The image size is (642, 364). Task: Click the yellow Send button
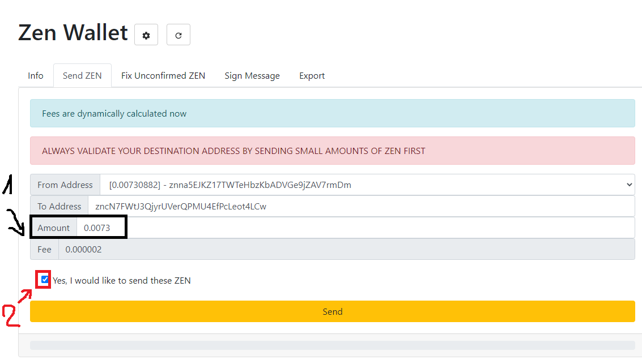click(x=333, y=312)
